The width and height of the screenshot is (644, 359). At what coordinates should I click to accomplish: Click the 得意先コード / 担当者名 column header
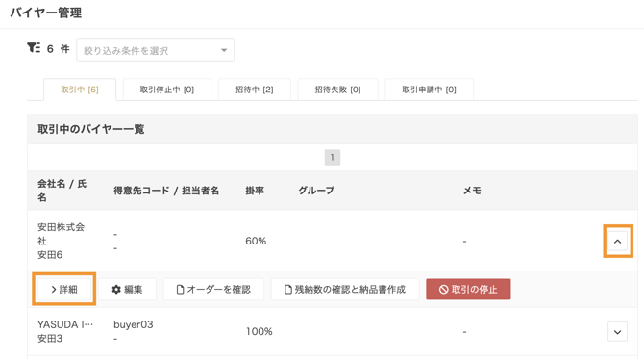(166, 191)
